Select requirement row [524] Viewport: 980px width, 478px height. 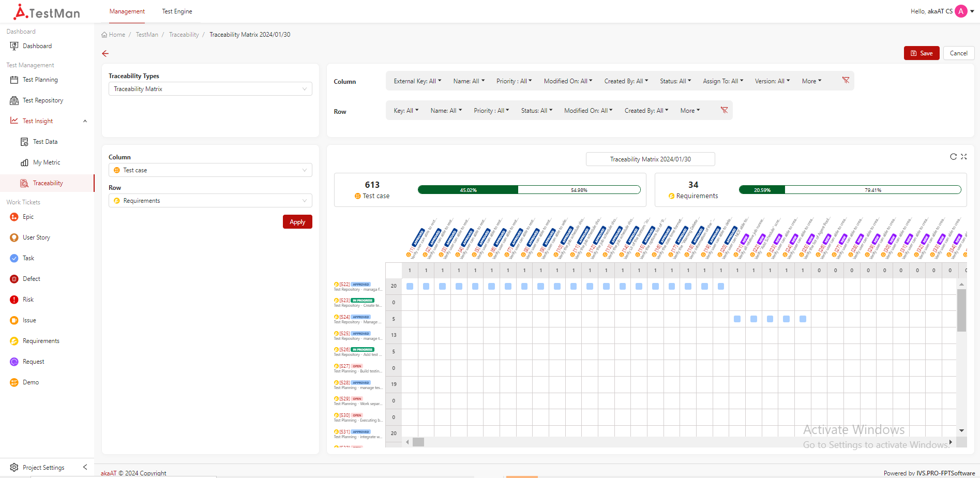click(358, 319)
